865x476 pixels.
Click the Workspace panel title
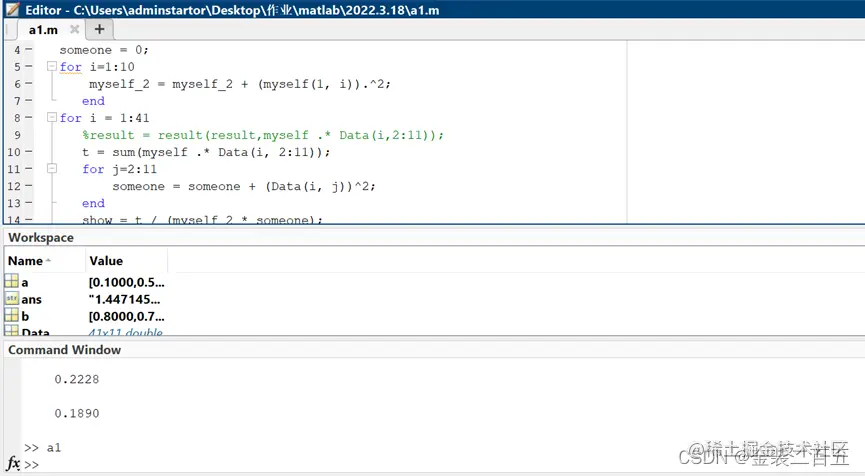coord(41,238)
